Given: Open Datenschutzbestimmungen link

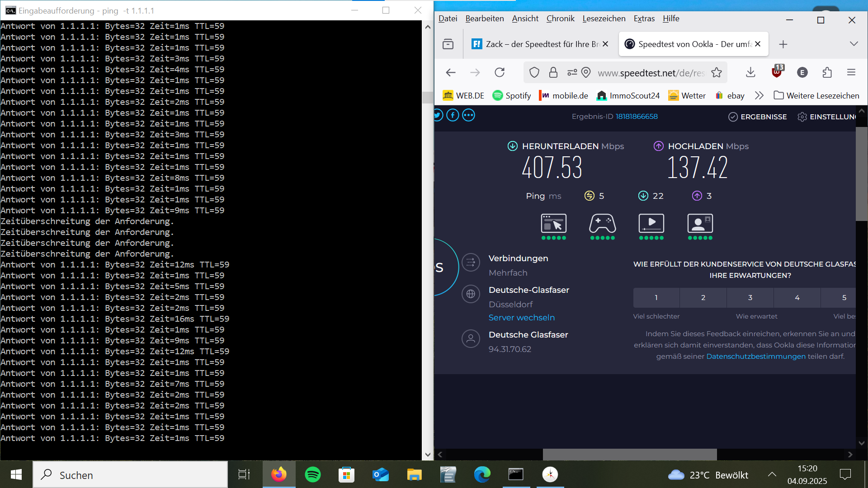Looking at the screenshot, I should coord(756,356).
